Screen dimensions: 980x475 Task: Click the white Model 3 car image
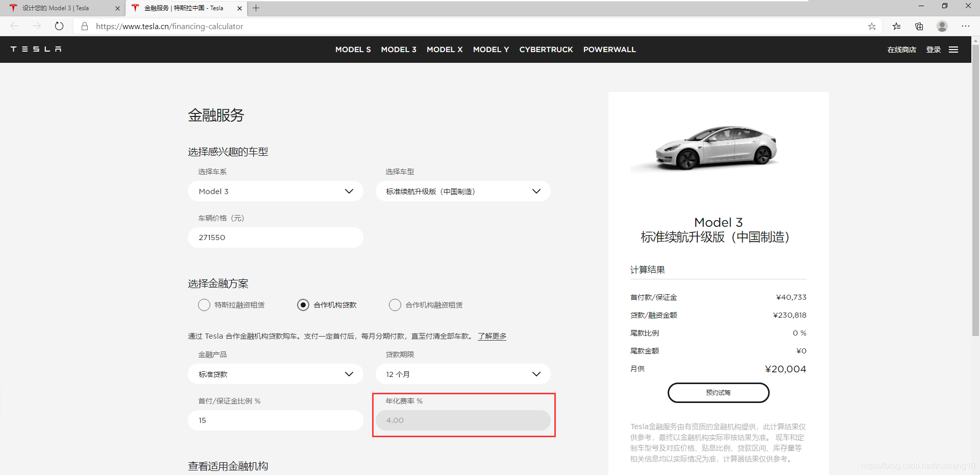(x=717, y=147)
